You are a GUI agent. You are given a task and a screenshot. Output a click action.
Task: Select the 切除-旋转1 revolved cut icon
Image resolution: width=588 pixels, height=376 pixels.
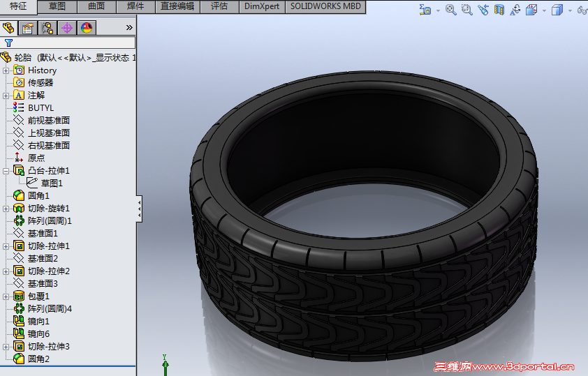[19, 208]
